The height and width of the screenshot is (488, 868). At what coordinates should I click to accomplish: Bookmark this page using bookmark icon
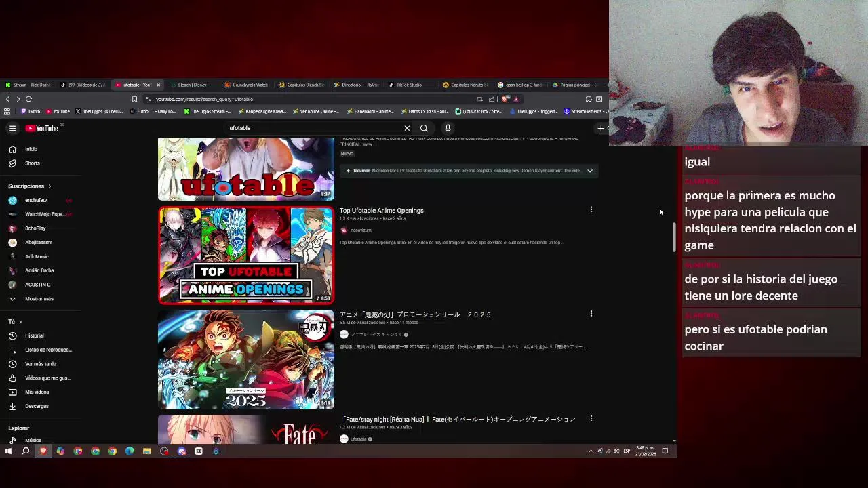pos(134,99)
